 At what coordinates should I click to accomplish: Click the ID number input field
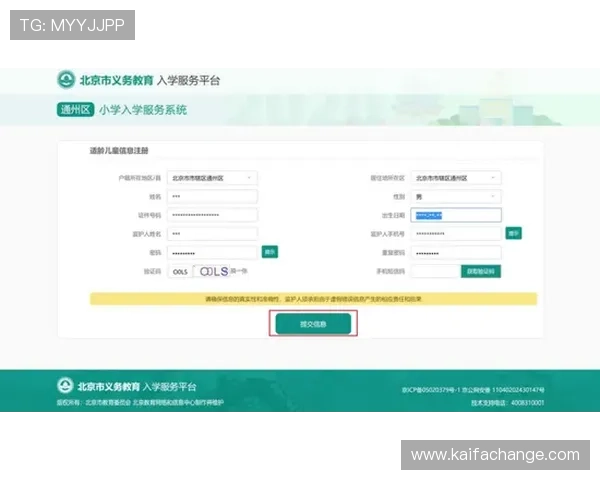coord(212,215)
